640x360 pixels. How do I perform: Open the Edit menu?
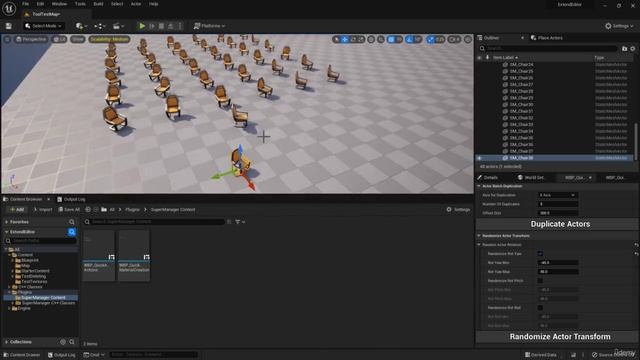click(x=40, y=4)
